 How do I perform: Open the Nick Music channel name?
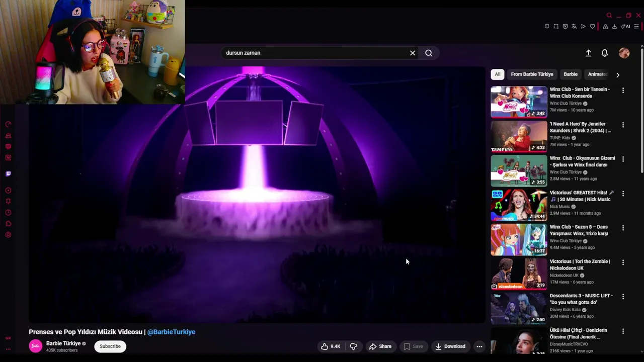pos(559,207)
